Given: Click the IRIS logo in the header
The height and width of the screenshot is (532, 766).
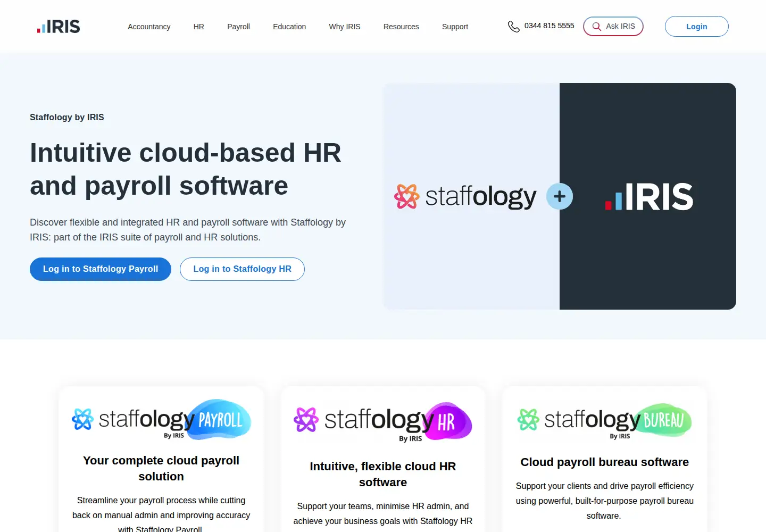Looking at the screenshot, I should tap(59, 27).
